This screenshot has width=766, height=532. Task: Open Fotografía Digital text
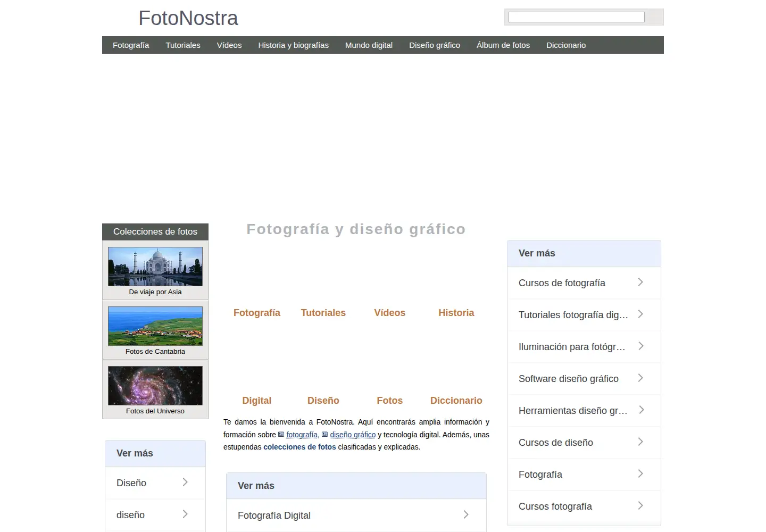click(x=274, y=516)
